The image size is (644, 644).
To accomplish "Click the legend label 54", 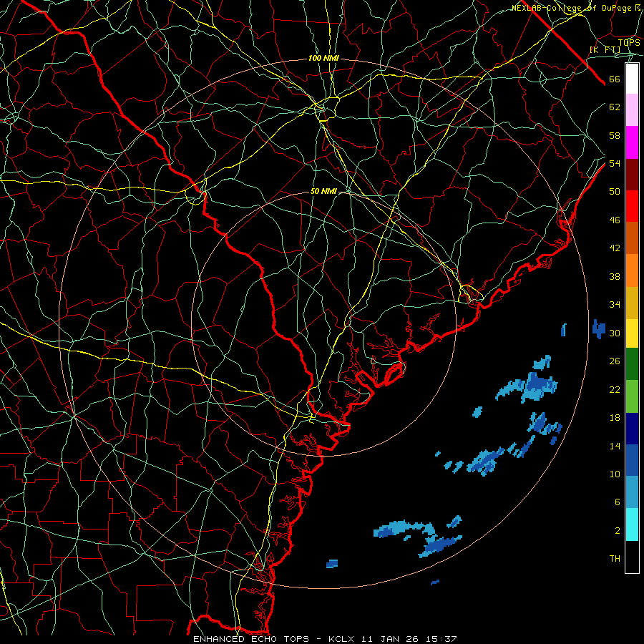I will [x=615, y=163].
